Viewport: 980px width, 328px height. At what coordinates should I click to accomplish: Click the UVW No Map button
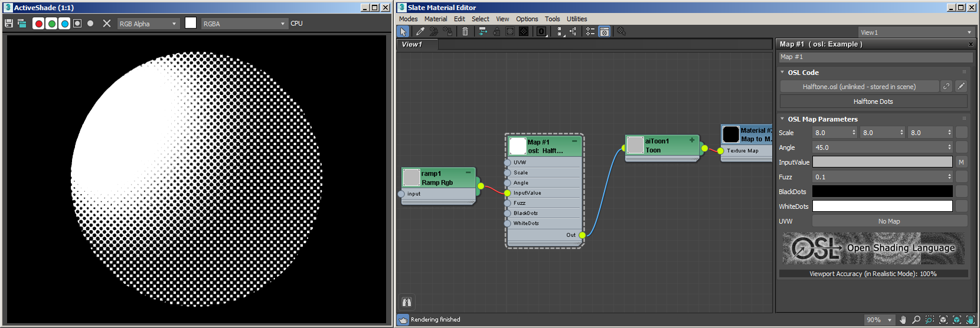click(889, 221)
